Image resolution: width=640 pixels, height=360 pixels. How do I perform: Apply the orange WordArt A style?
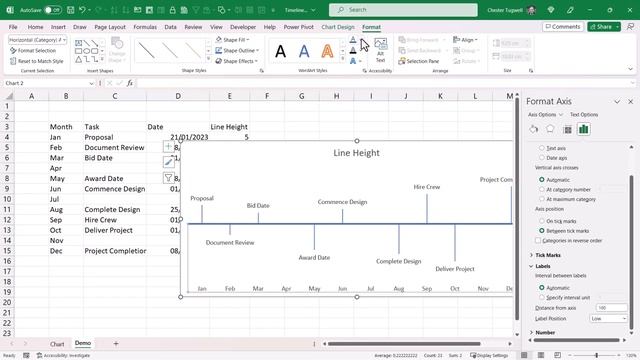pyautogui.click(x=327, y=51)
